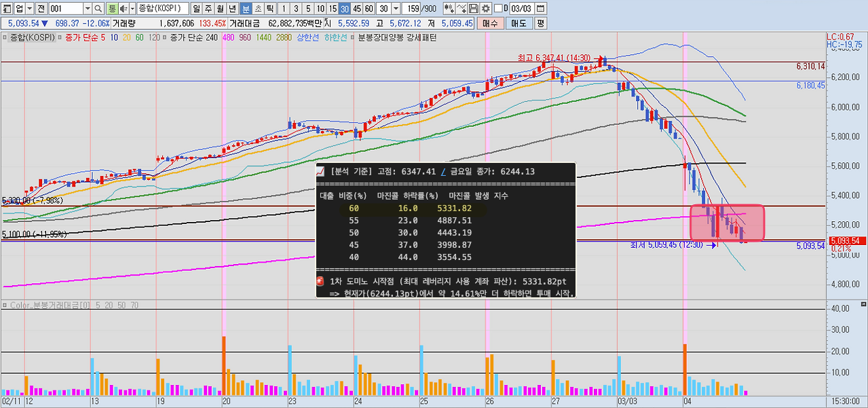Click the 매수 buy button
The height and width of the screenshot is (408, 868).
pyautogui.click(x=491, y=23)
